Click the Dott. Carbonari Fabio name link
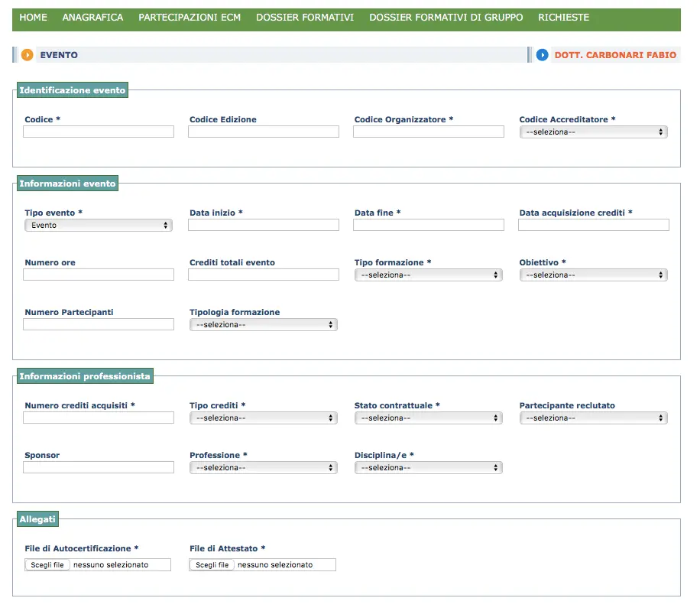 615,55
